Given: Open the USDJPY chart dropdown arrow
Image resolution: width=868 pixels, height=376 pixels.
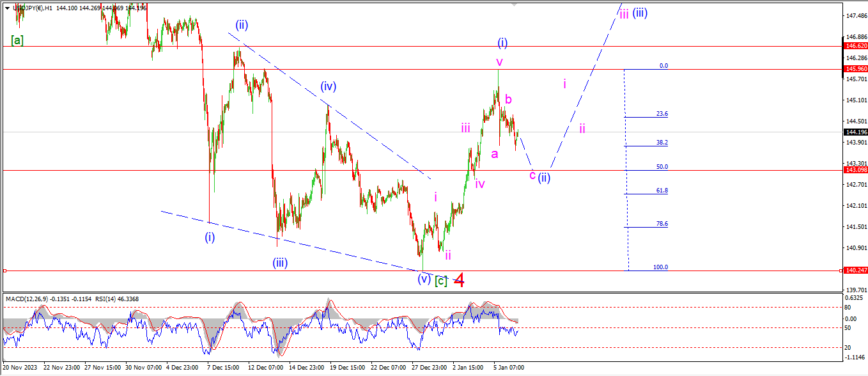Looking at the screenshot, I should (7, 8).
